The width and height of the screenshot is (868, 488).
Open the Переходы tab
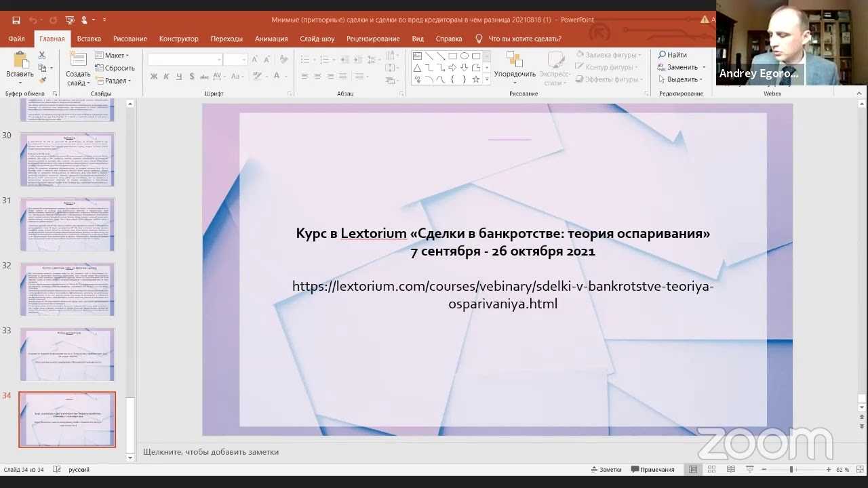point(226,39)
